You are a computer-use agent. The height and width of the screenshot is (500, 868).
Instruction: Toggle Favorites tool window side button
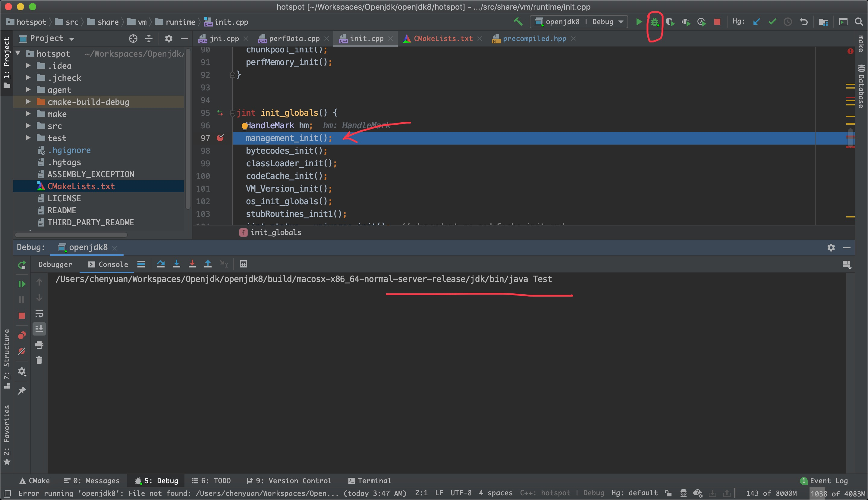(7, 435)
